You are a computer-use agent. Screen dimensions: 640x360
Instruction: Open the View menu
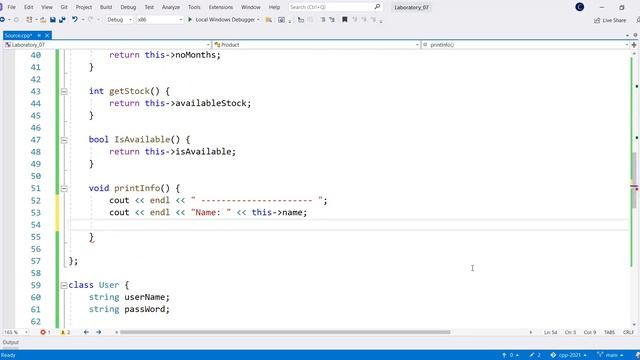pos(47,7)
